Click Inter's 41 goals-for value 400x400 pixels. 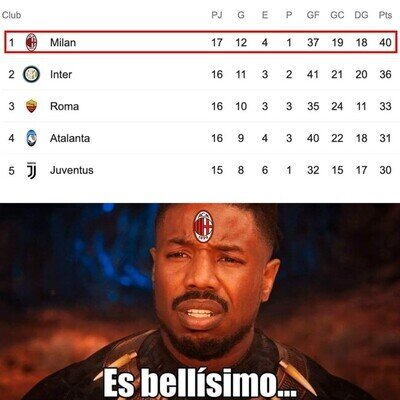coord(313,74)
